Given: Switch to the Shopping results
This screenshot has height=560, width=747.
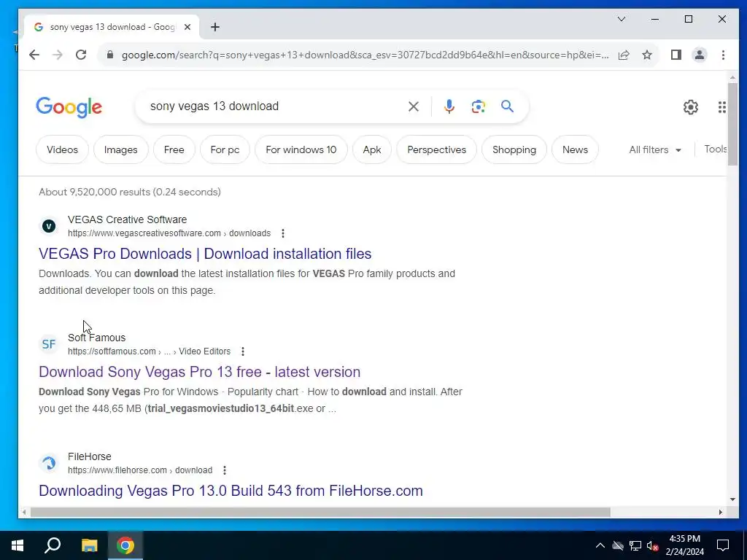Looking at the screenshot, I should 514,149.
